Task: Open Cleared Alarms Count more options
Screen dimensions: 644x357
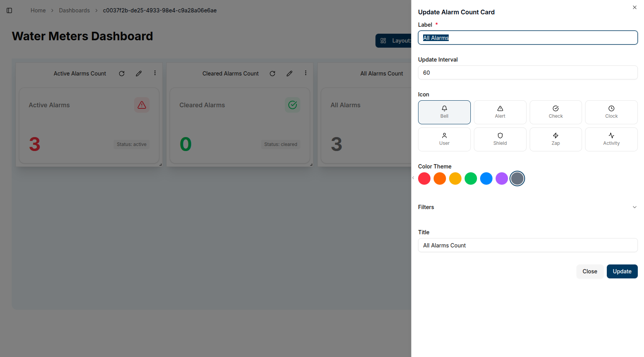Action: click(306, 73)
